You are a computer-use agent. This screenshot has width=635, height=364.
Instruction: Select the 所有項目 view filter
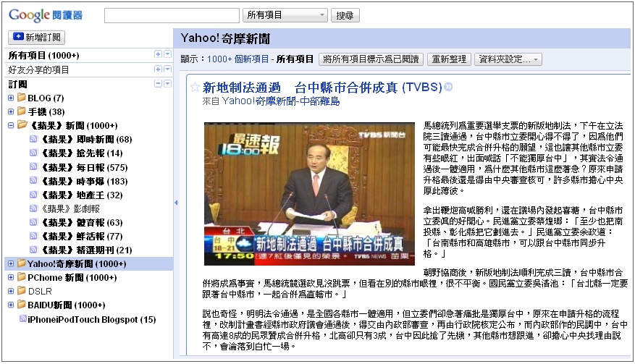tap(295, 59)
